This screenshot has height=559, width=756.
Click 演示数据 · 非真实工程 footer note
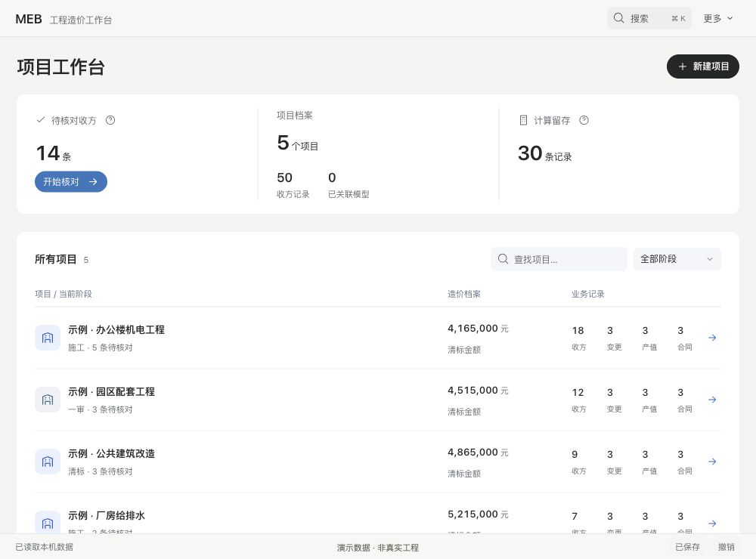pyautogui.click(x=377, y=548)
